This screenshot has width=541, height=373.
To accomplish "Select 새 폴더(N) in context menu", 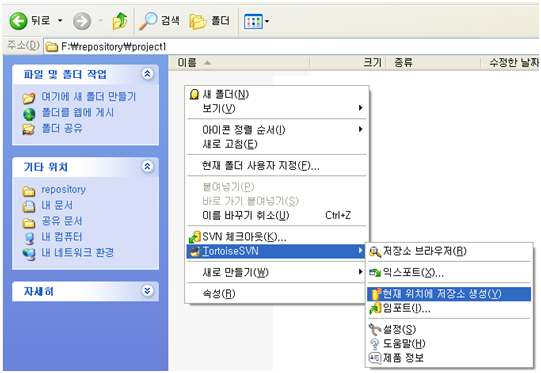I will (277, 94).
